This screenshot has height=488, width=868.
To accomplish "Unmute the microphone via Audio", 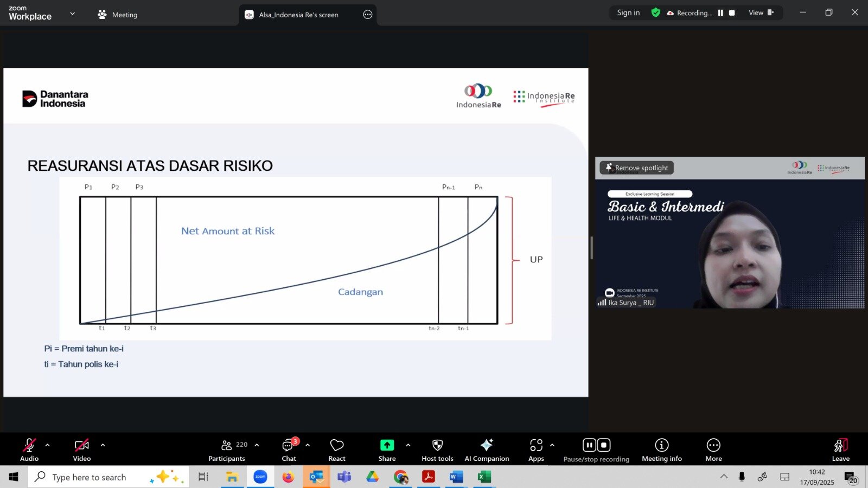I will coord(29,450).
